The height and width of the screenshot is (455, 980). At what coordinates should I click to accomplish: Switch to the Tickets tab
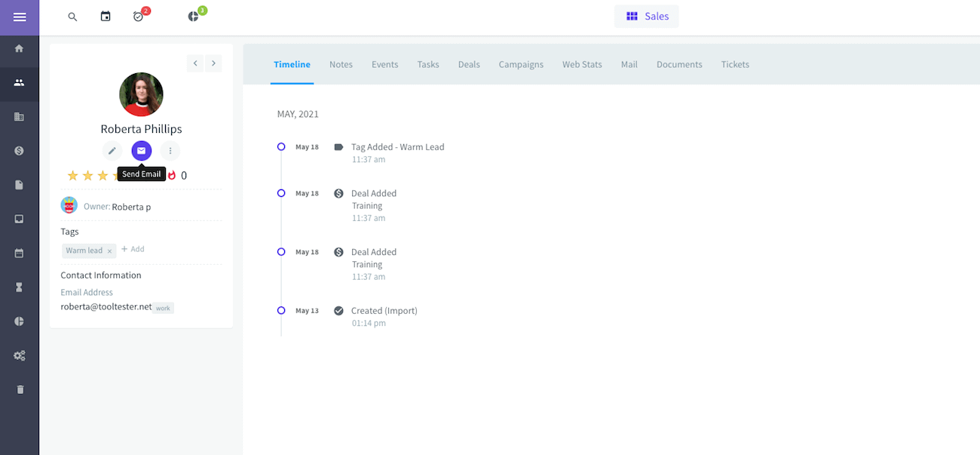point(735,64)
